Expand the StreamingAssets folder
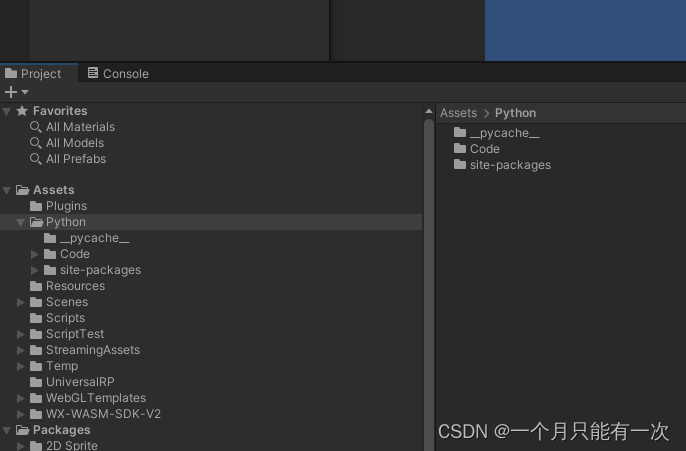686x451 pixels. point(21,350)
